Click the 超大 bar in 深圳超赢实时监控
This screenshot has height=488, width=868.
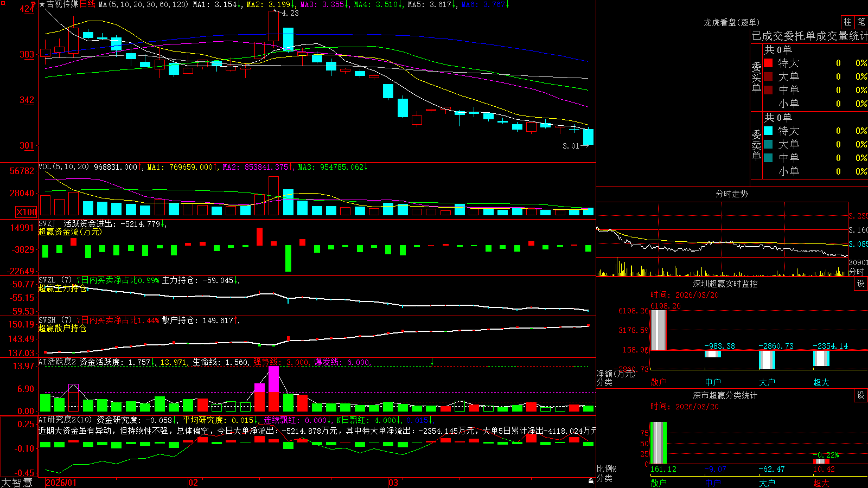point(821,358)
